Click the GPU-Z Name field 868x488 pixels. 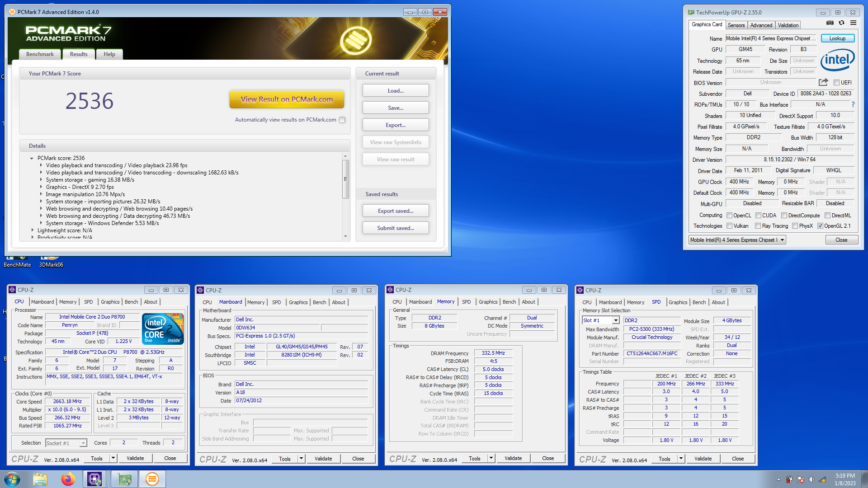[771, 38]
